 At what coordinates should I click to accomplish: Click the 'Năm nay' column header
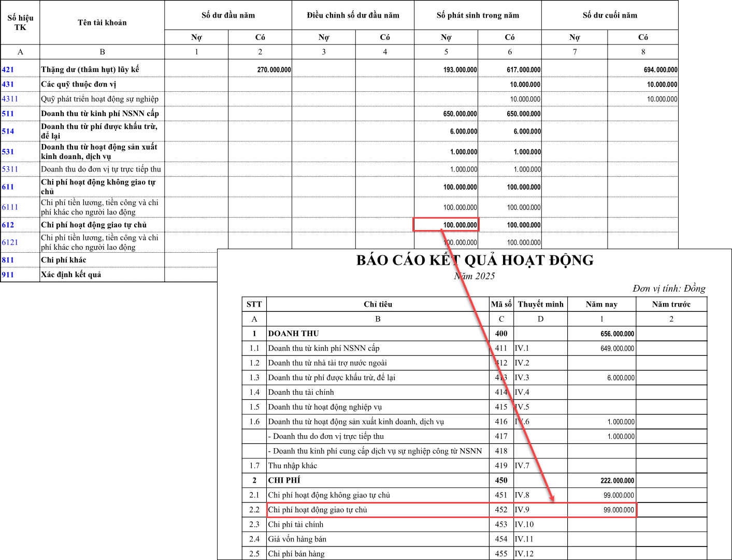coord(601,304)
